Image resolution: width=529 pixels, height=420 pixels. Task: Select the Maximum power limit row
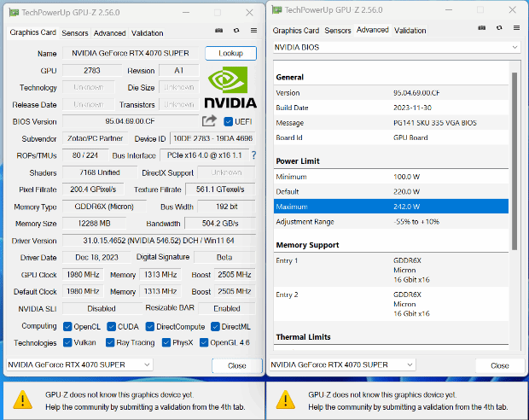(x=391, y=206)
